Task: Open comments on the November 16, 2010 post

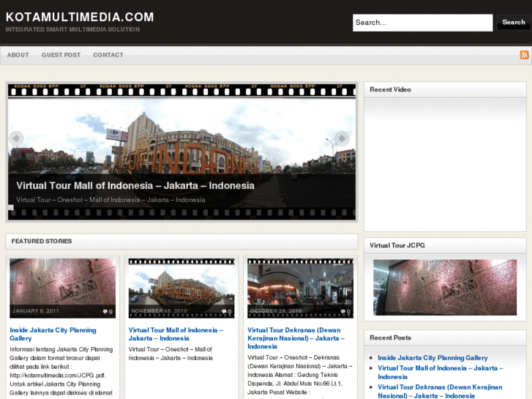Action: (226, 311)
